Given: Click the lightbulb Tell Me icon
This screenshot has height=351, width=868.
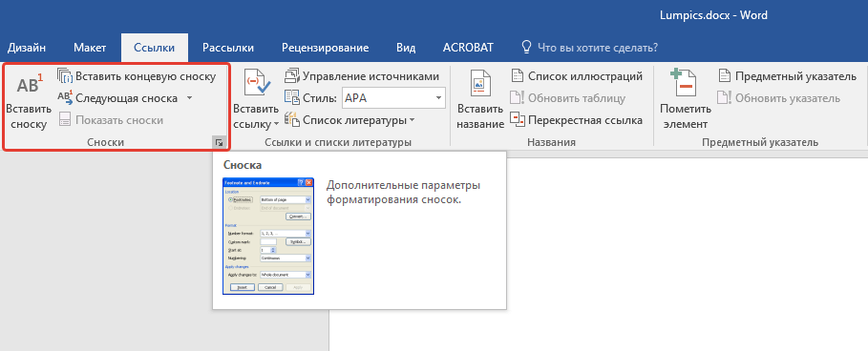Looking at the screenshot, I should click(526, 47).
